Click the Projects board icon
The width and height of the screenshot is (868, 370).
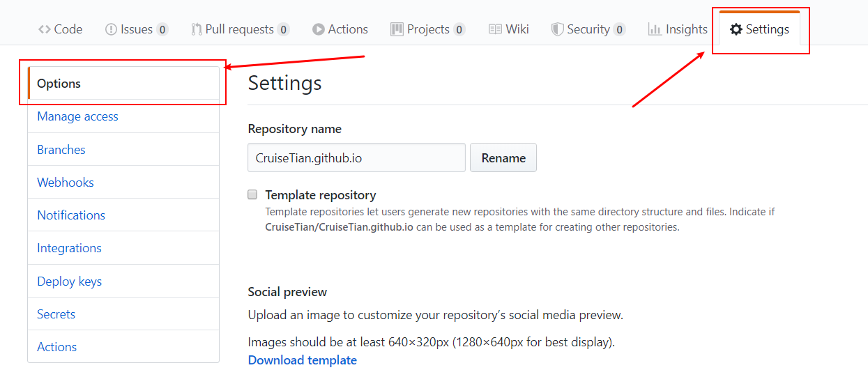pos(397,29)
